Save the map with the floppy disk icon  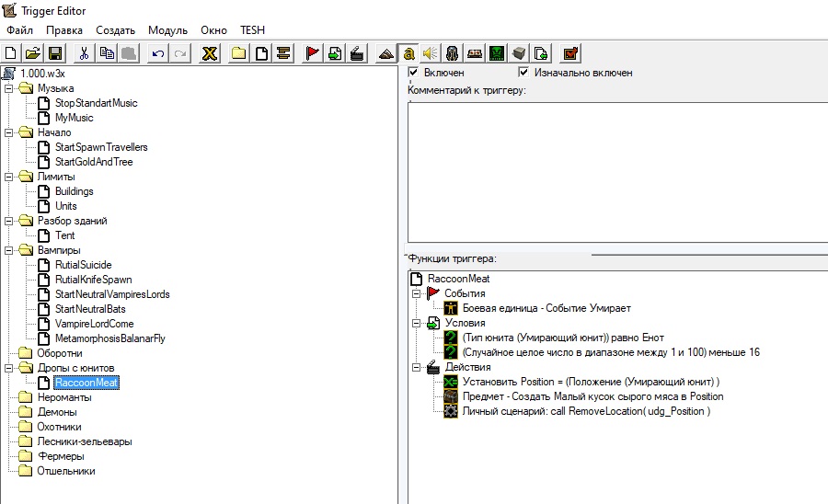pos(55,53)
